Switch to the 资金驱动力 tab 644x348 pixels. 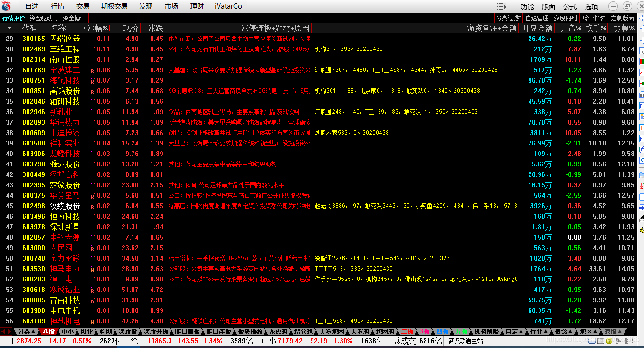click(x=44, y=18)
